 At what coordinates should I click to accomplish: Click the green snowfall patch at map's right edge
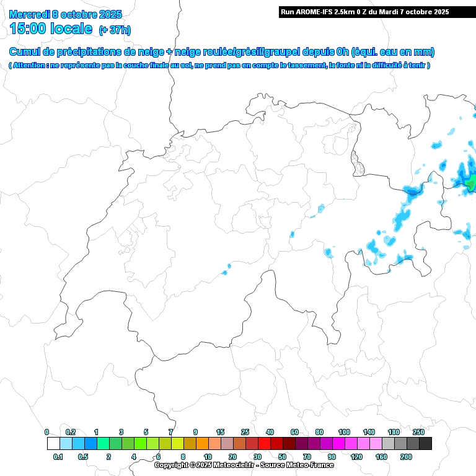click(471, 183)
